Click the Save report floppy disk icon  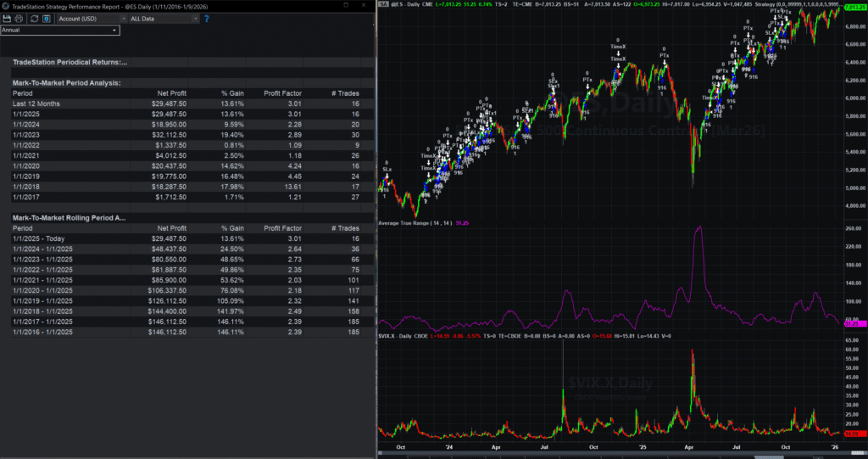pos(7,18)
